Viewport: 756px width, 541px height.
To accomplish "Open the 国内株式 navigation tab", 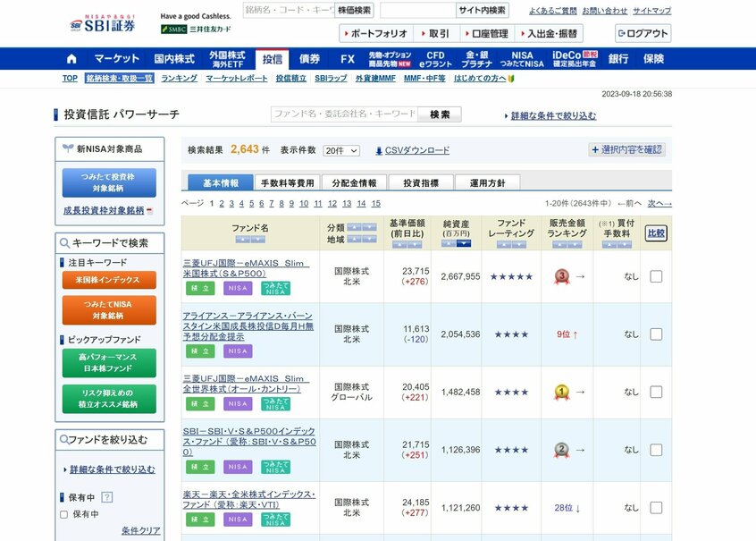I will point(174,59).
